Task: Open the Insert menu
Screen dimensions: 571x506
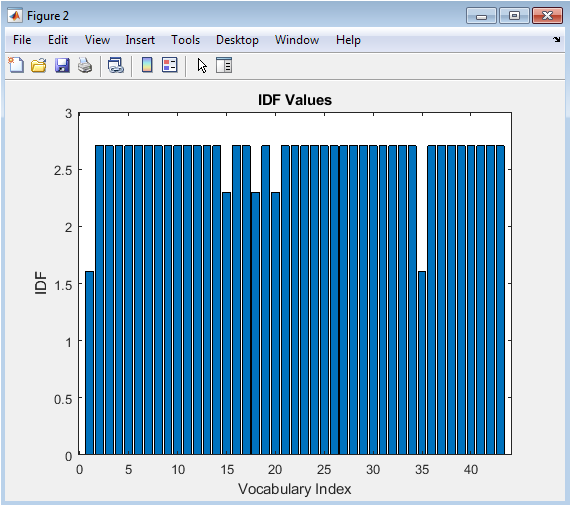Action: (140, 40)
